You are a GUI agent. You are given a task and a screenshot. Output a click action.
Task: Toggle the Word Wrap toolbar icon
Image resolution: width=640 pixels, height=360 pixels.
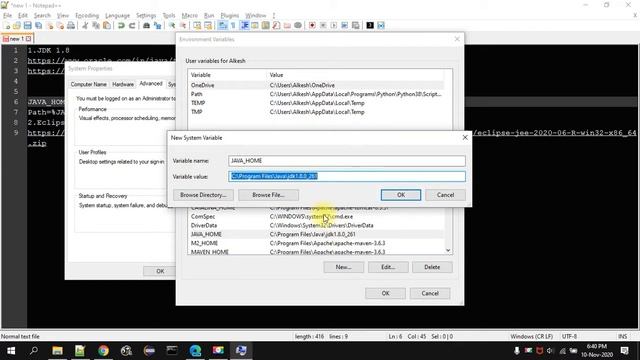(x=222, y=25)
